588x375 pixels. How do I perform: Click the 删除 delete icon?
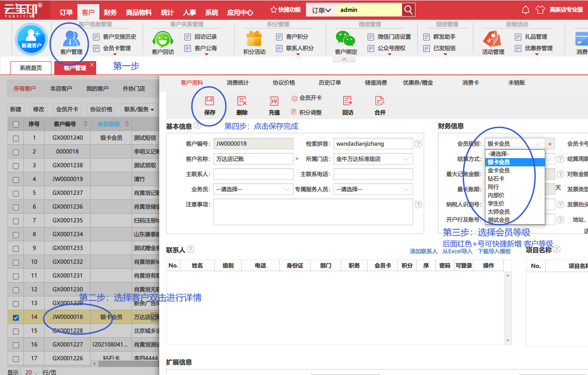coord(242,106)
